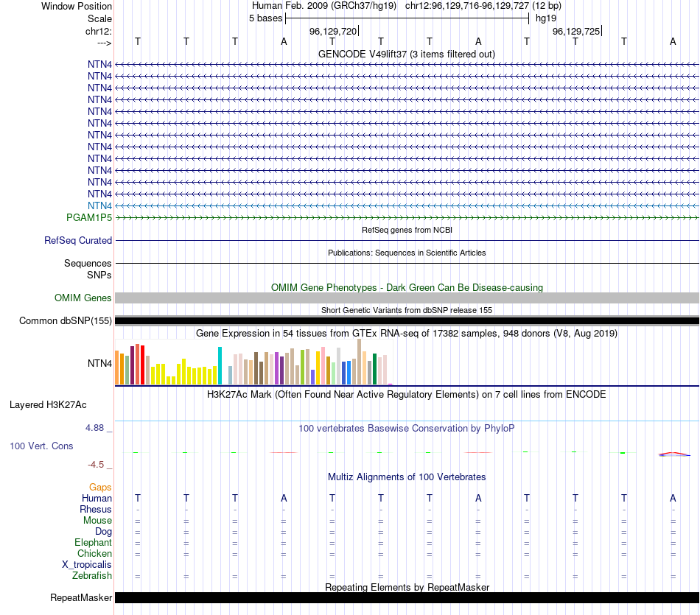Open Common dbSNP(155) track label
The height and width of the screenshot is (615, 700).
(66, 320)
